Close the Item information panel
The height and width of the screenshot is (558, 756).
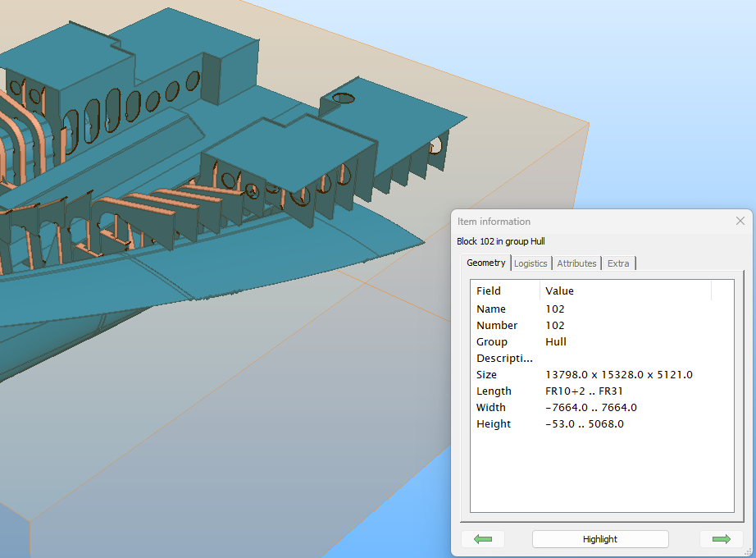(x=740, y=221)
